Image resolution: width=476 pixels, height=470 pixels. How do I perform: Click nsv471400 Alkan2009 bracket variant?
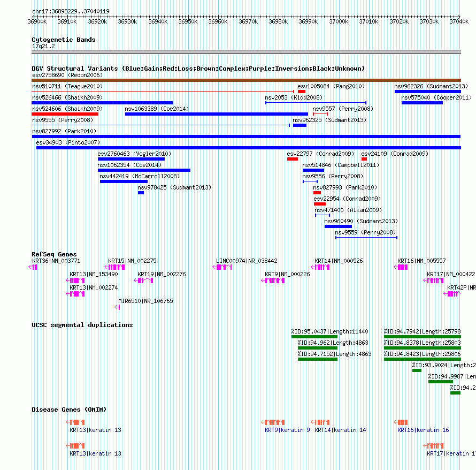point(323,215)
